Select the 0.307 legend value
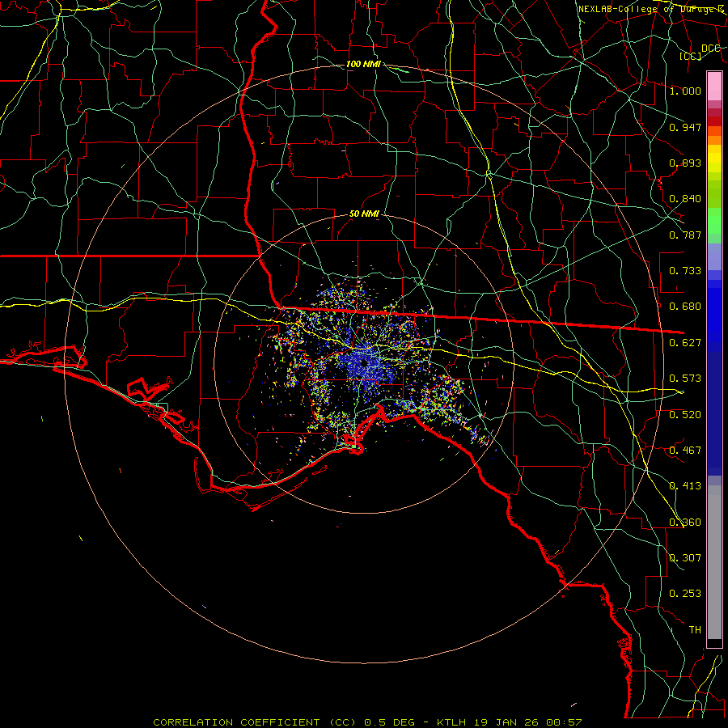This screenshot has height=728, width=728. [685, 558]
